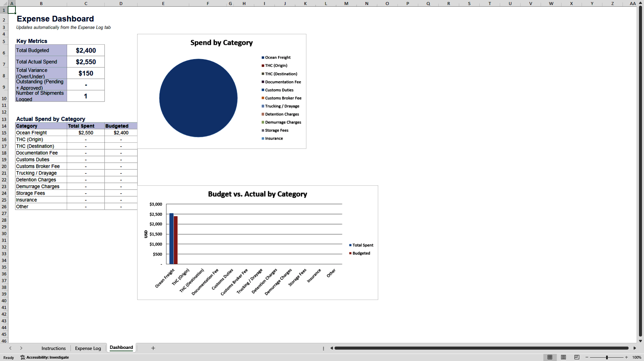This screenshot has width=644, height=361.
Task: Go to previous sheet tab arrow
Action: [x=10, y=348]
